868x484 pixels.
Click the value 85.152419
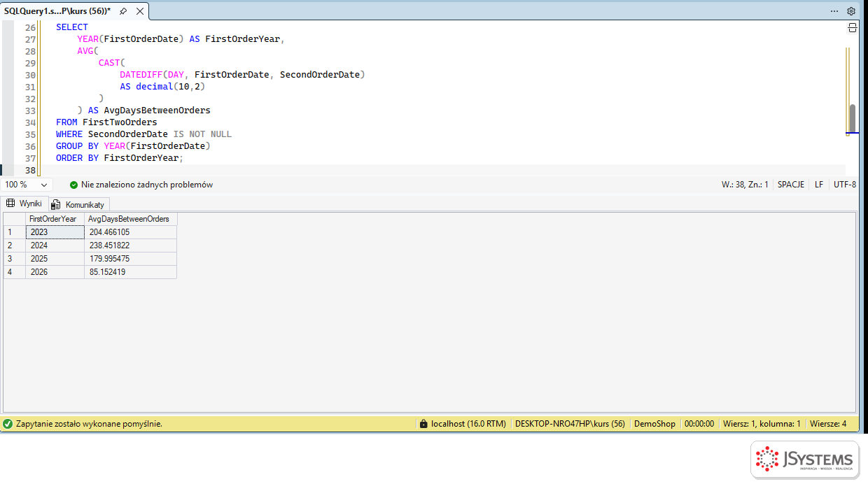click(x=130, y=272)
